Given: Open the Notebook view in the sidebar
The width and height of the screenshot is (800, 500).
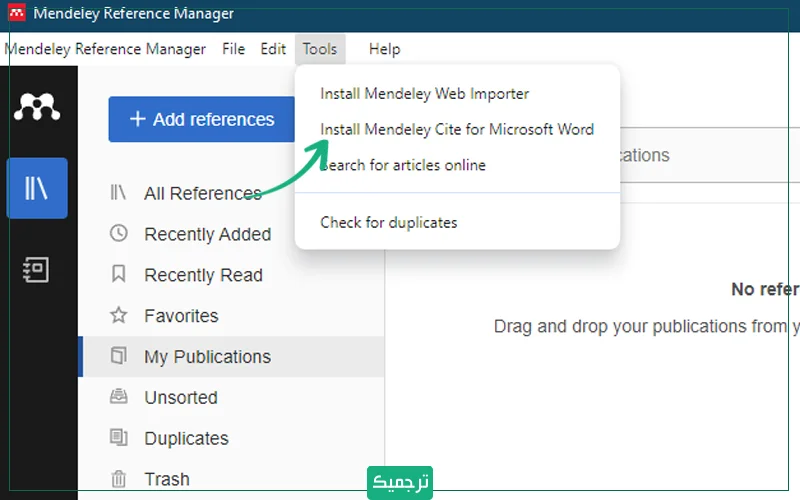Looking at the screenshot, I should pyautogui.click(x=37, y=269).
